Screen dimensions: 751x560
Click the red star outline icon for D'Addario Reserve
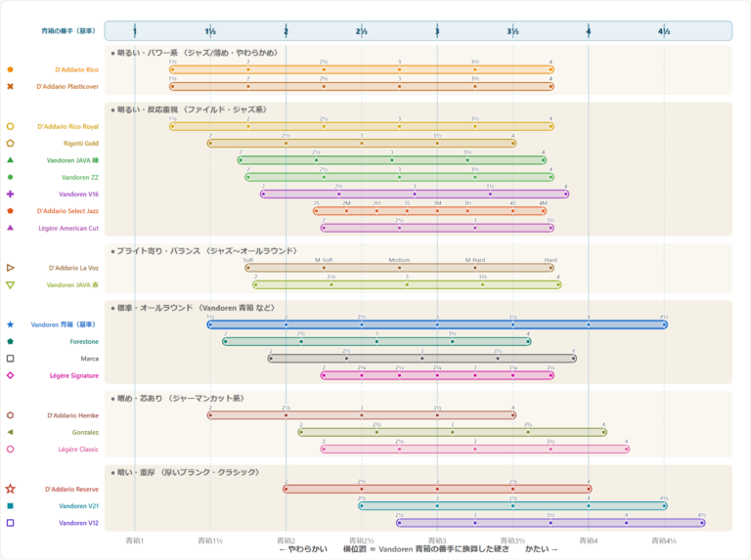(x=10, y=489)
